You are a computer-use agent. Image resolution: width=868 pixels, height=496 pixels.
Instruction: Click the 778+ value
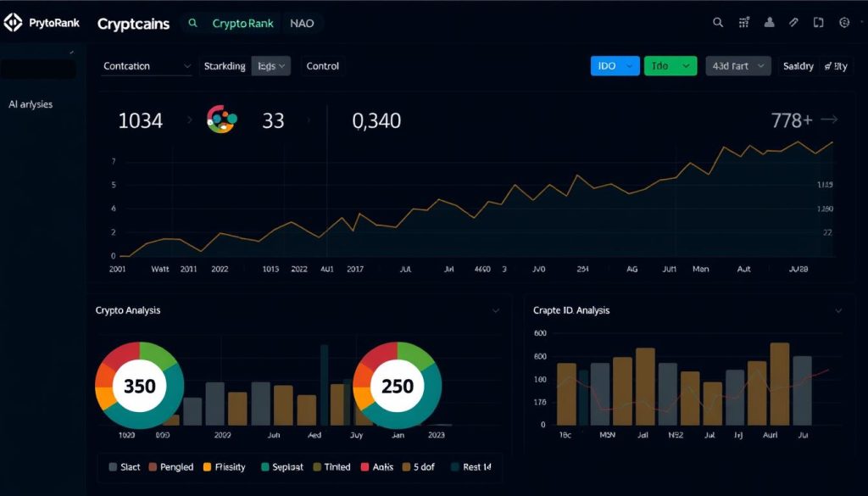(792, 120)
